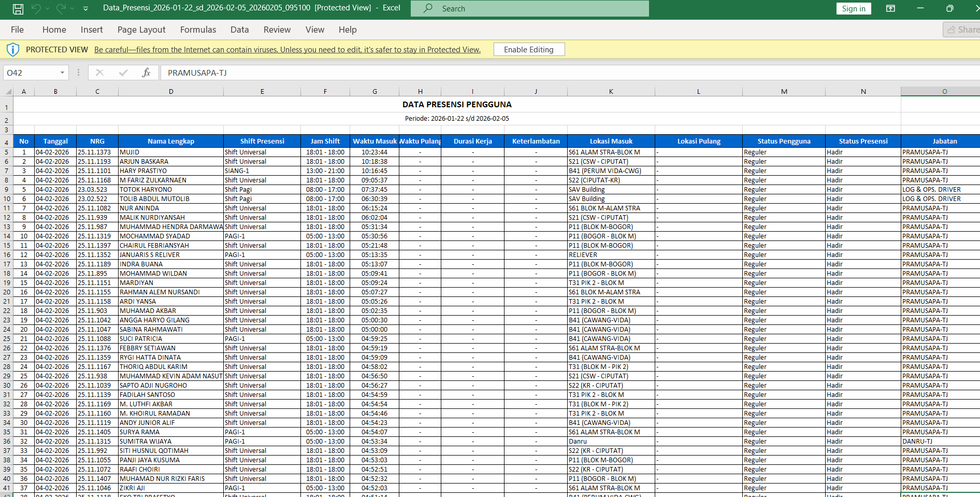Switch to the Page Layout tab
The height and width of the screenshot is (497, 980).
click(x=141, y=30)
